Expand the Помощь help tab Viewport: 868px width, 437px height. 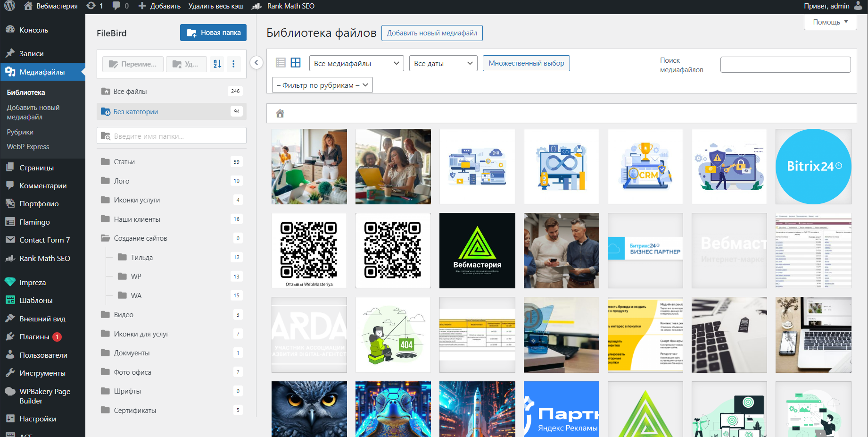coord(830,22)
